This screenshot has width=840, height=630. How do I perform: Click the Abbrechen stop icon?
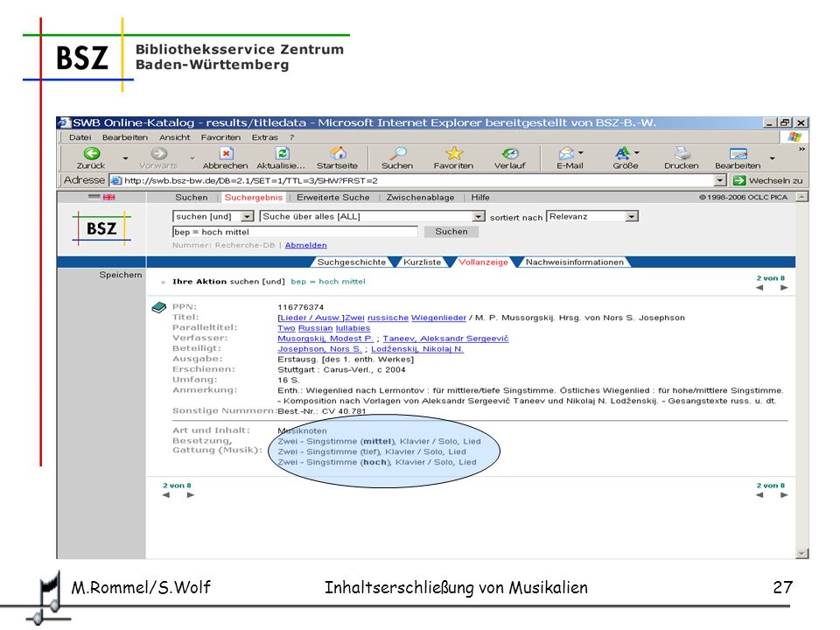coord(226,154)
